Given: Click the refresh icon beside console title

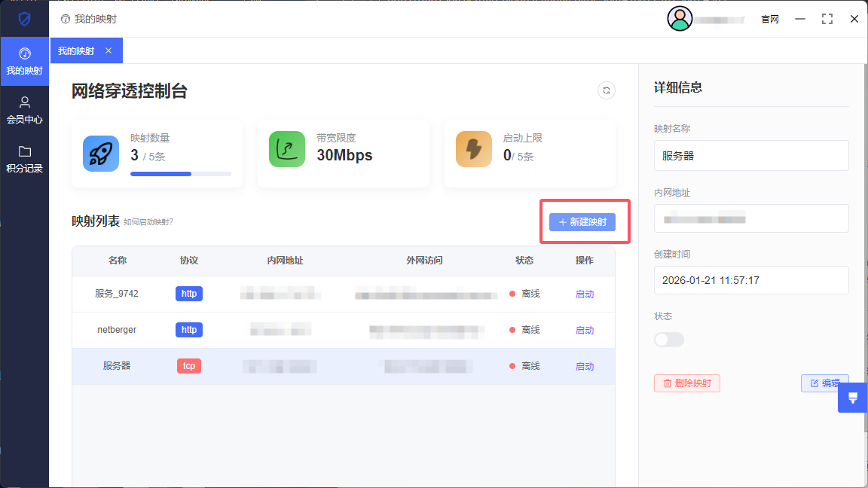Looking at the screenshot, I should 606,90.
